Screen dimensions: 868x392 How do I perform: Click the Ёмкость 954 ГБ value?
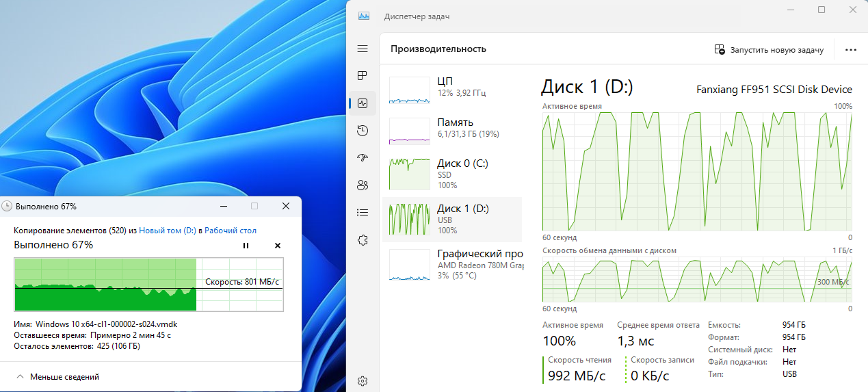[794, 325]
